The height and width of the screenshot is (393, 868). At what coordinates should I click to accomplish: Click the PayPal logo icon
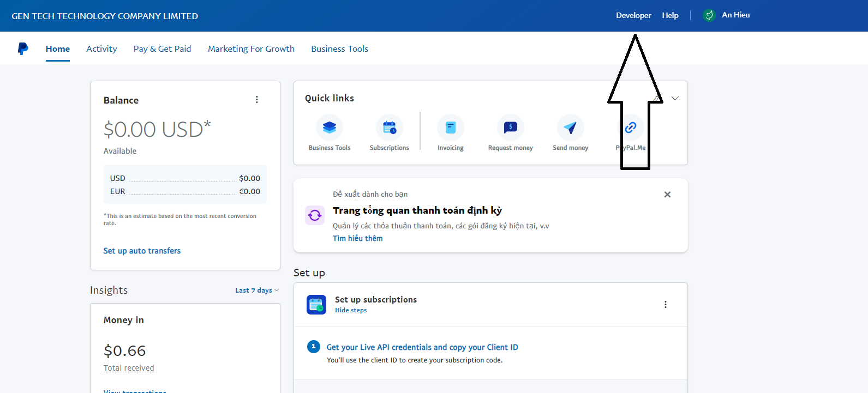point(23,49)
